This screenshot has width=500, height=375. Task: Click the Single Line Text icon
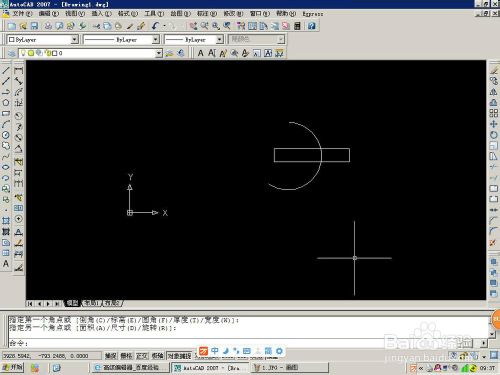coord(212,53)
